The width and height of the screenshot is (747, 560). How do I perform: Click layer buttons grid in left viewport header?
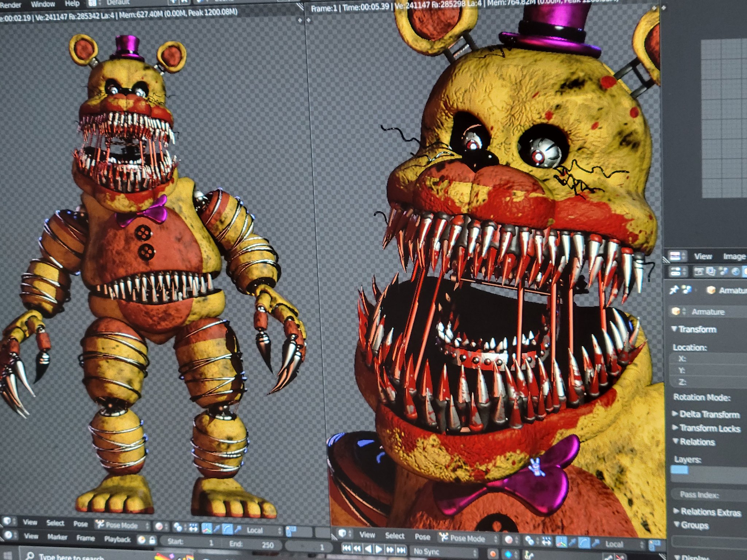299,531
